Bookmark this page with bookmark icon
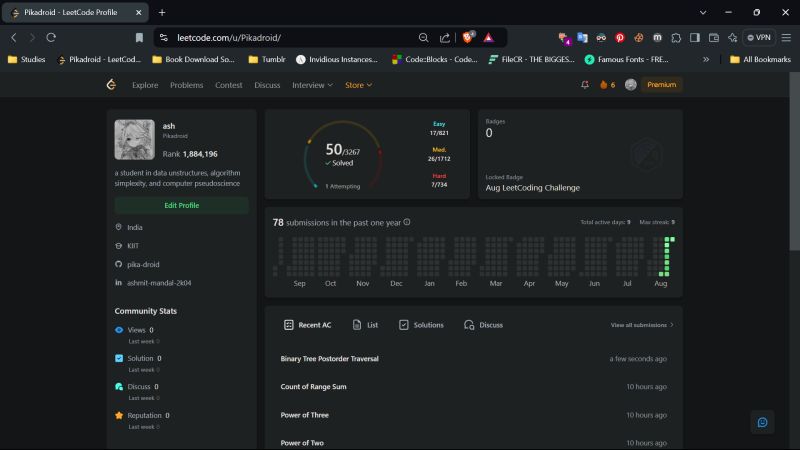The width and height of the screenshot is (800, 450). tap(139, 37)
